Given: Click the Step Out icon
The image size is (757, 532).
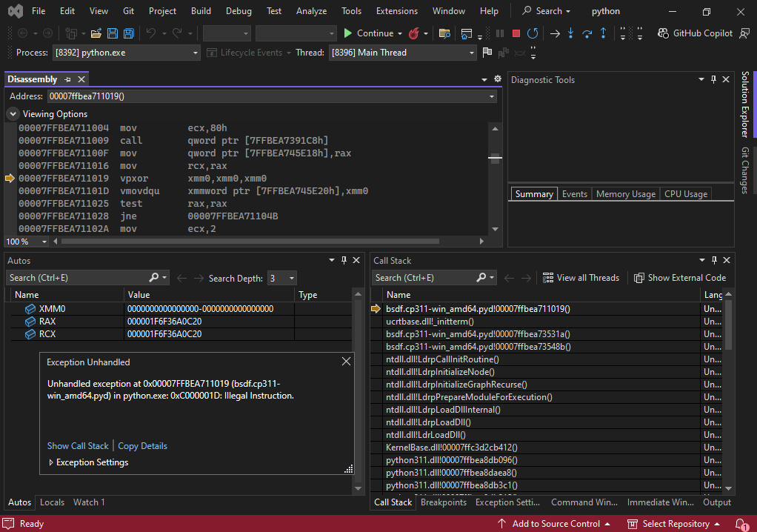Looking at the screenshot, I should tap(603, 33).
